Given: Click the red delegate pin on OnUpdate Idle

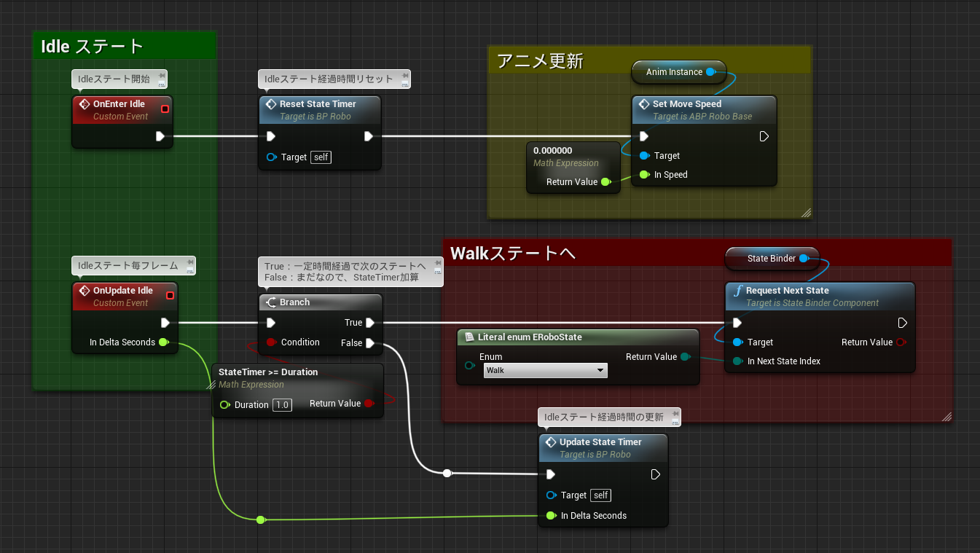Looking at the screenshot, I should pos(170,296).
